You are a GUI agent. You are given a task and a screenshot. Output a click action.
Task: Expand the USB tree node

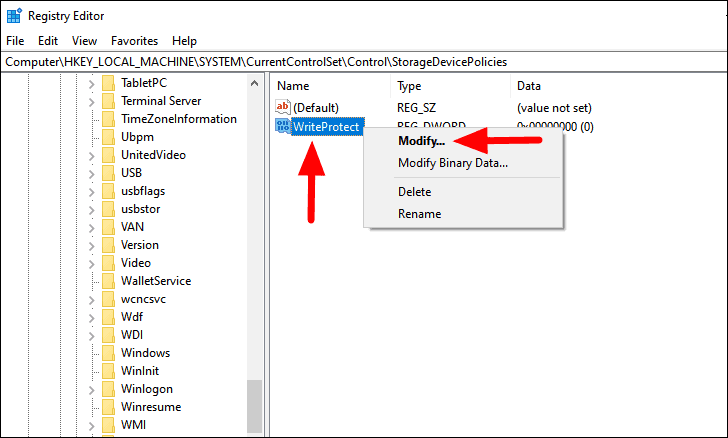(91, 174)
